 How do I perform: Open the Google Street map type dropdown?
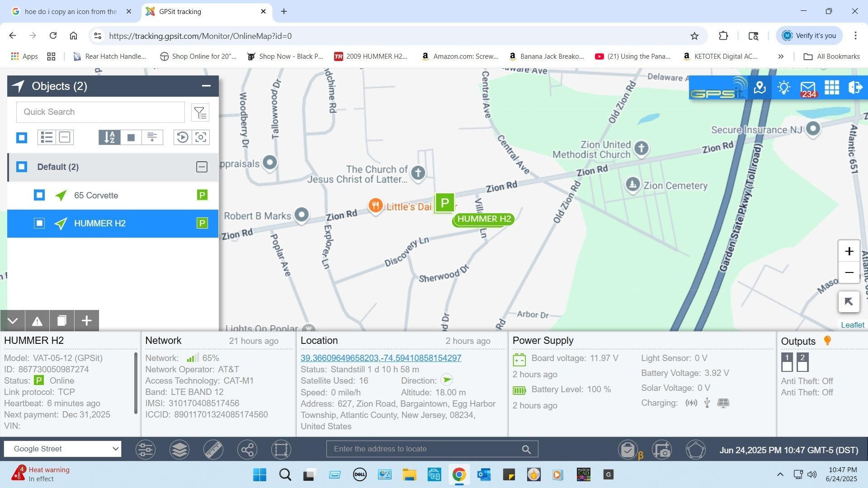[x=63, y=449]
